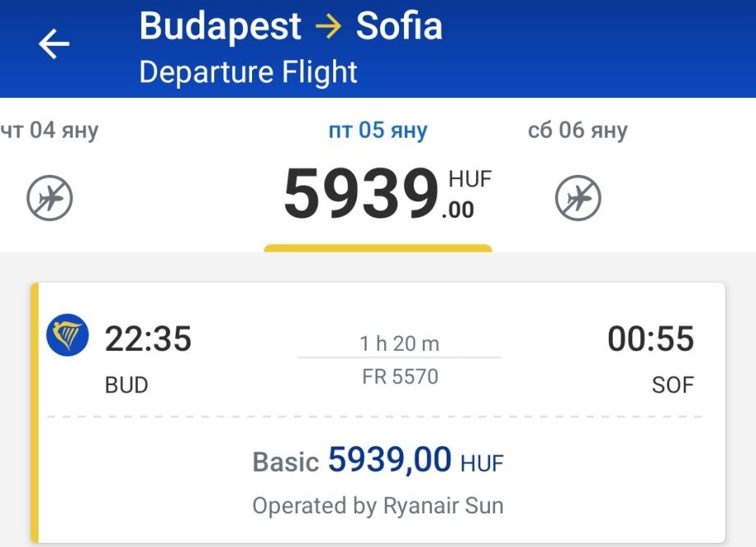The image size is (756, 547).
Task: Click the 1 h 20 m flight duration
Action: [x=400, y=343]
